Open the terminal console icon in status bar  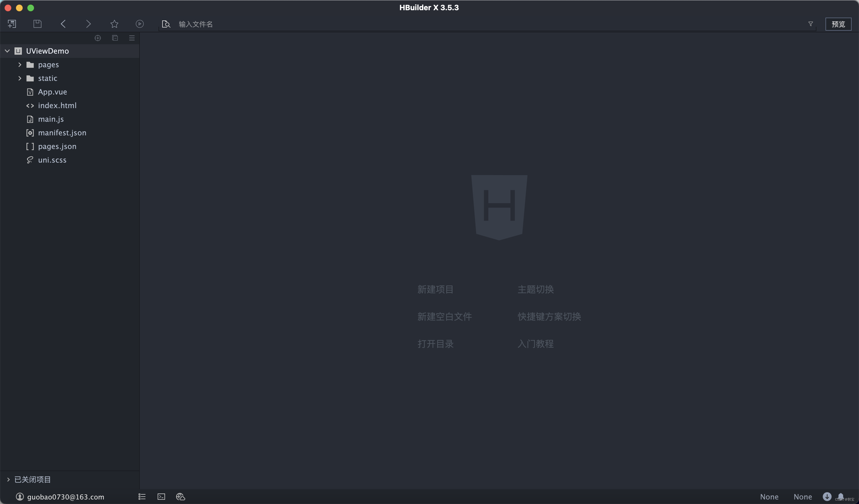pos(161,497)
